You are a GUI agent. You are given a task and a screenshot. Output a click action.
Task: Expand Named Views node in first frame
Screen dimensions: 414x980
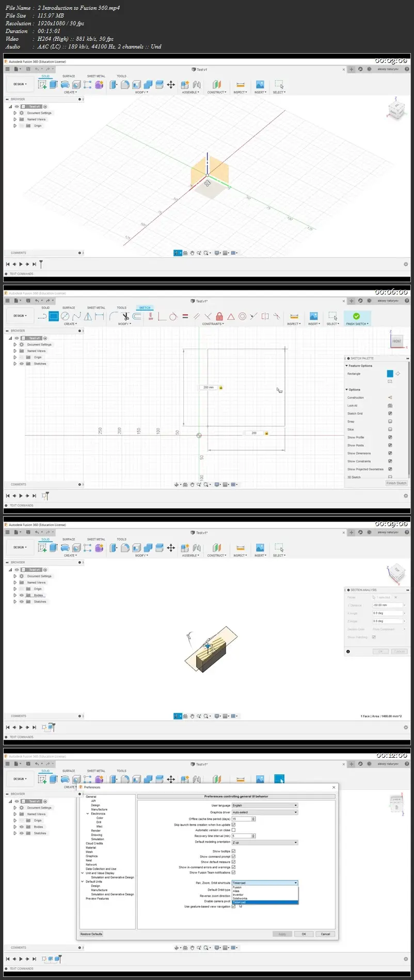click(15, 119)
